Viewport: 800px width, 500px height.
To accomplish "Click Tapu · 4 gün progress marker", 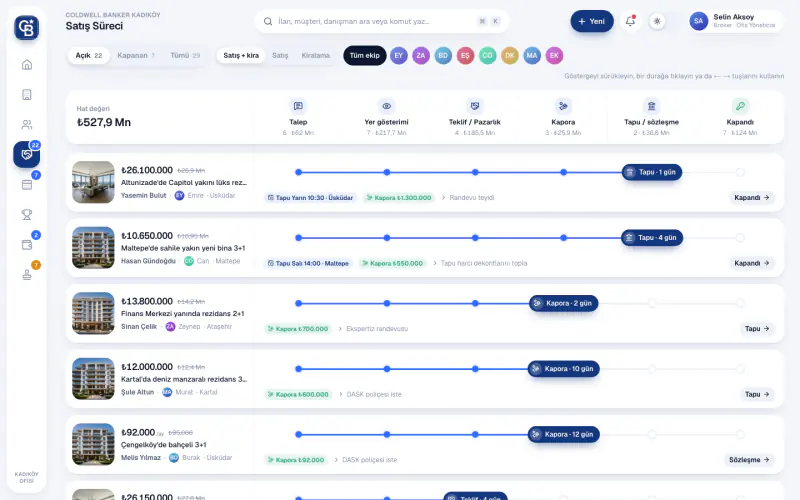I will click(x=652, y=238).
